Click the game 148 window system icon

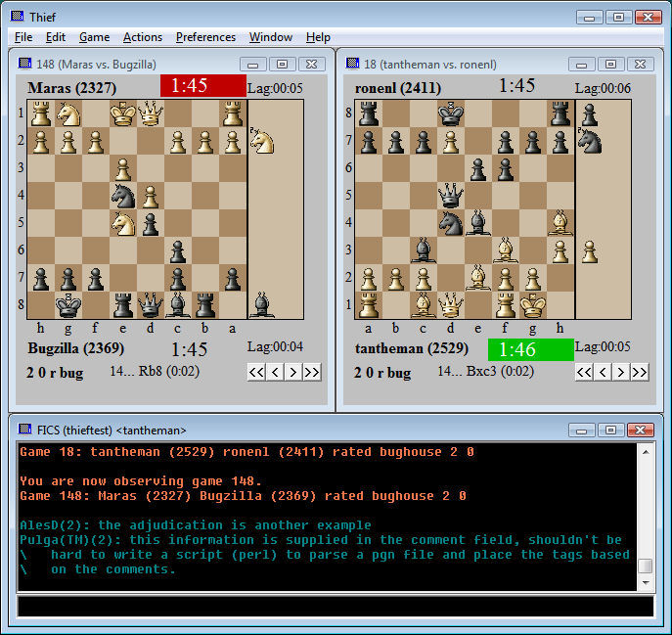coord(24,64)
